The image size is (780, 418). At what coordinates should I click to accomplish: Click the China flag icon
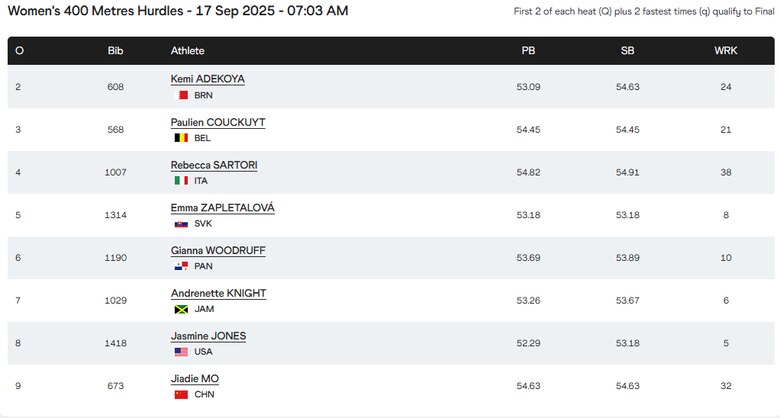click(x=182, y=394)
